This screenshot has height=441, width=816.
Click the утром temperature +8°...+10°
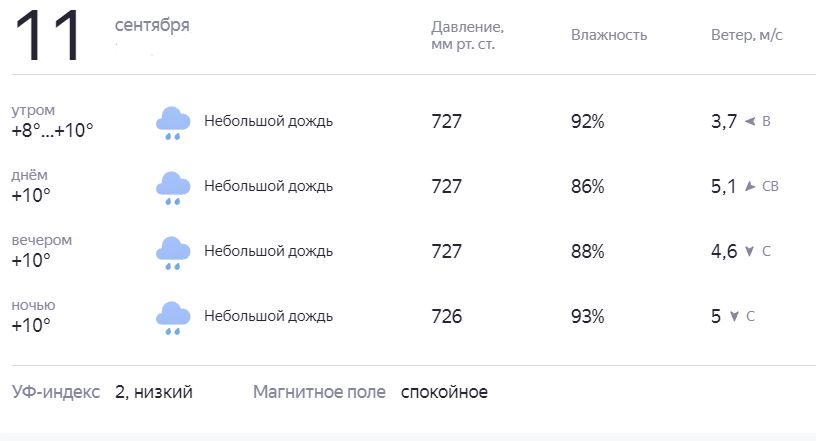53,130
